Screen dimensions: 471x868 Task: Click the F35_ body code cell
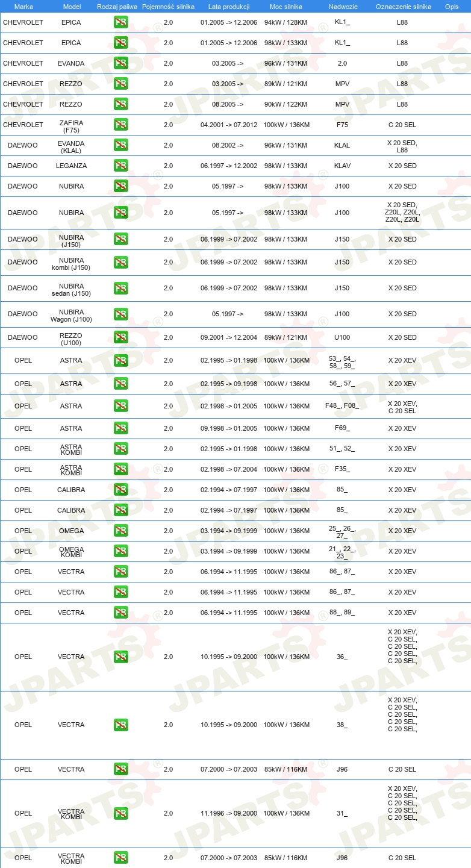tap(342, 469)
